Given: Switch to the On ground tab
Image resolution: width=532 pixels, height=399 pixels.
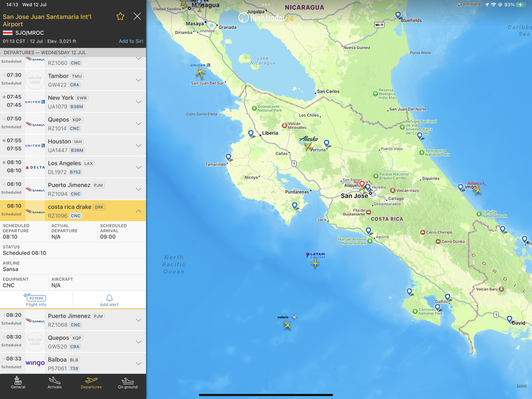Looking at the screenshot, I should (x=128, y=383).
